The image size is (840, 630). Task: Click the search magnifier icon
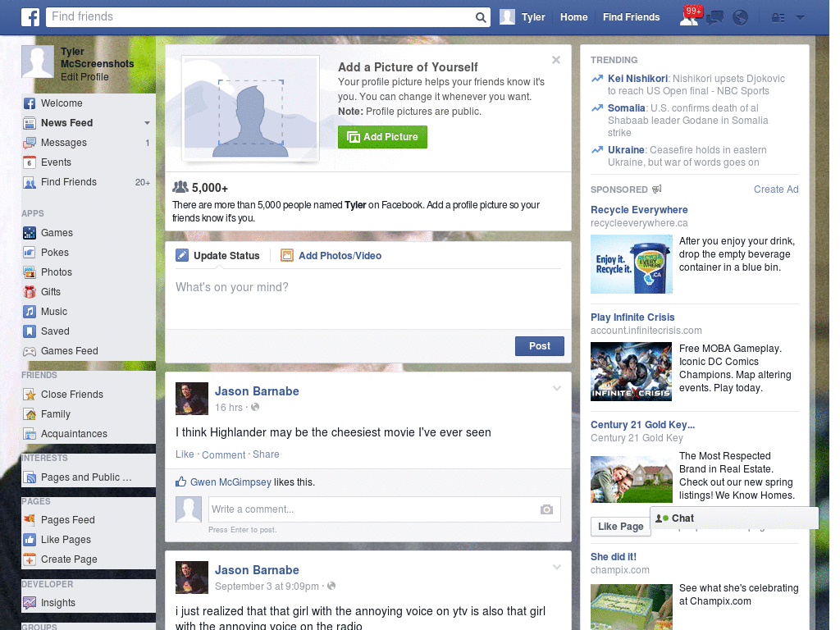click(x=481, y=17)
